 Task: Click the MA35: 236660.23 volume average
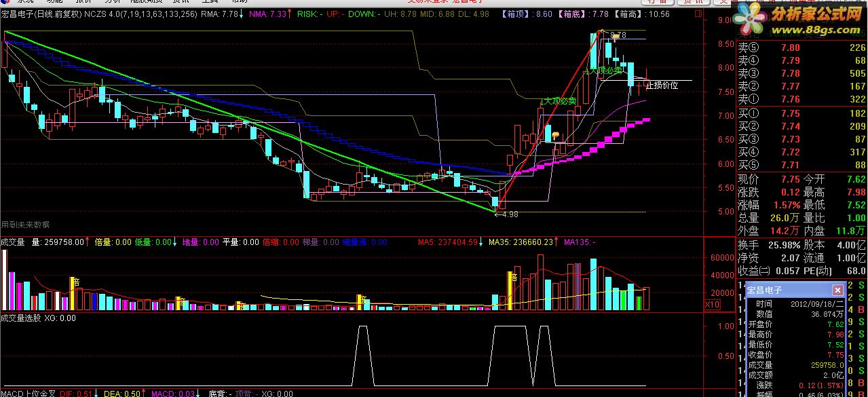pyautogui.click(x=521, y=242)
